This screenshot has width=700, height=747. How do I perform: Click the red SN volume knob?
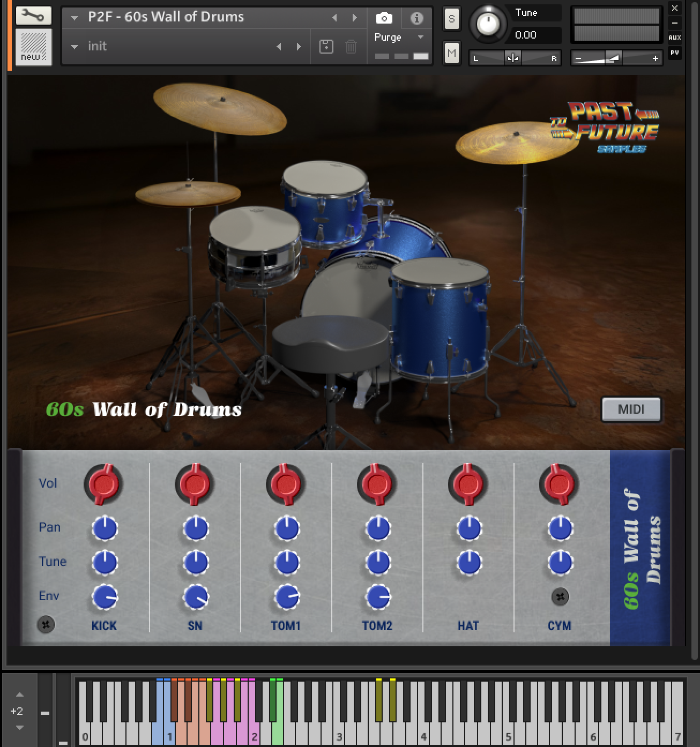[195, 484]
